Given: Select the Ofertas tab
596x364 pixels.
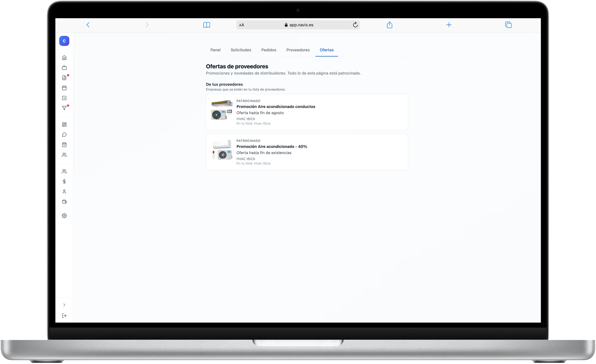Looking at the screenshot, I should click(x=327, y=50).
